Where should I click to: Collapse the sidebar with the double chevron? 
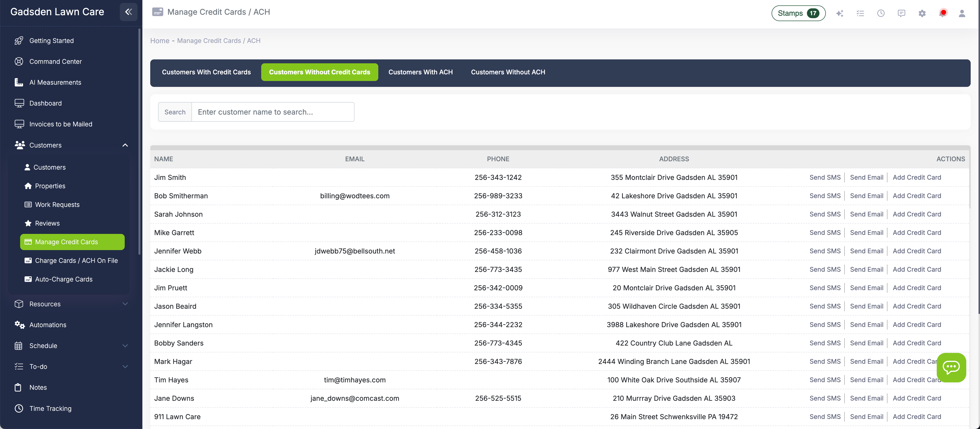tap(128, 12)
